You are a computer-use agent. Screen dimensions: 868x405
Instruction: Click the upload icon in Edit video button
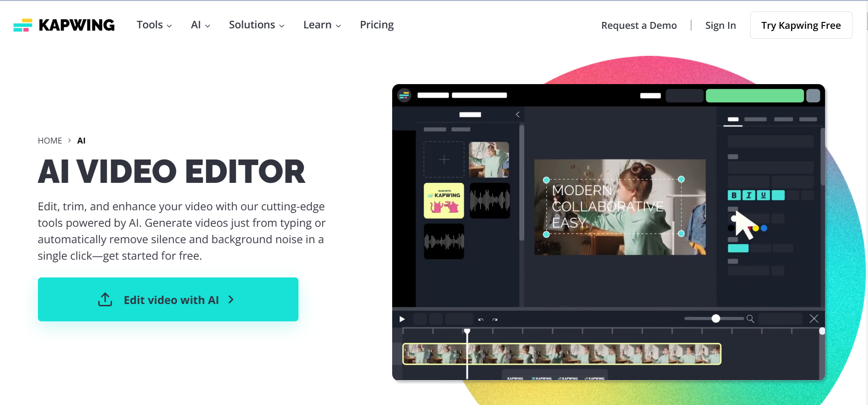pyautogui.click(x=105, y=299)
